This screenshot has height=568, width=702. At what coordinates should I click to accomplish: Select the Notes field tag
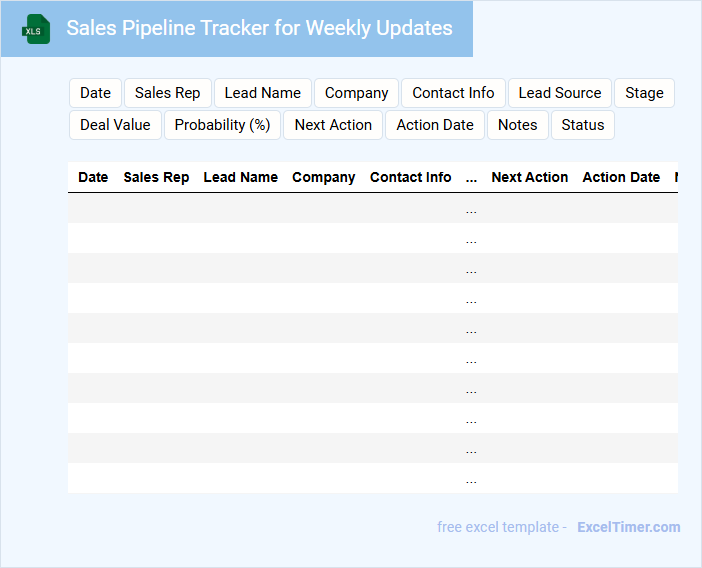tap(517, 125)
